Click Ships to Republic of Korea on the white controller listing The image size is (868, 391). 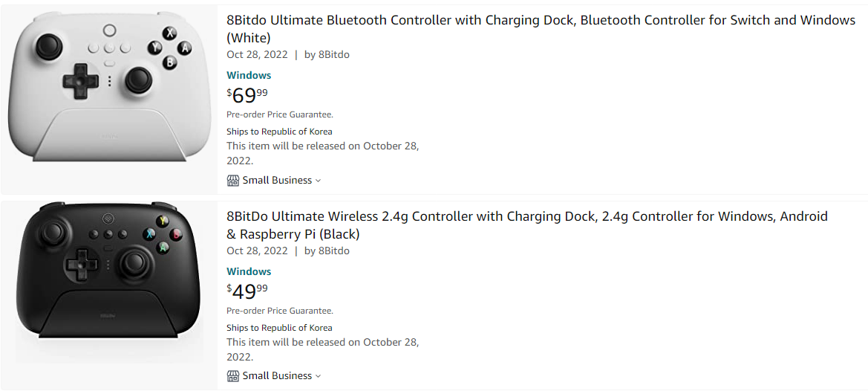(279, 132)
